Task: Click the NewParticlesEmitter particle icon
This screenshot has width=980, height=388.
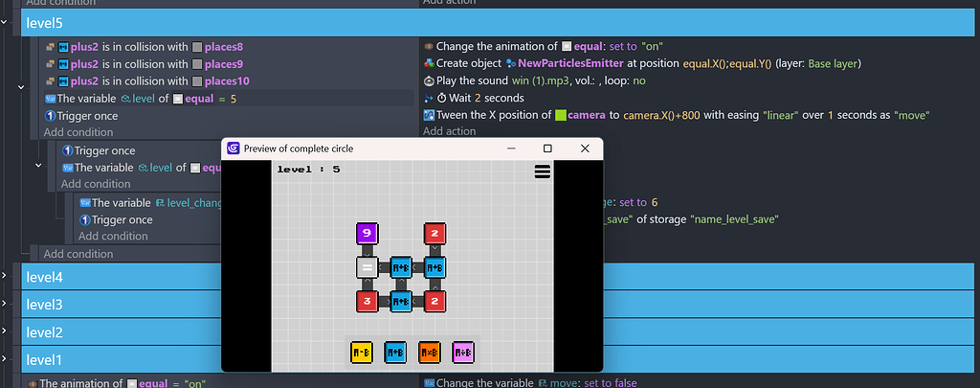Action: (511, 63)
